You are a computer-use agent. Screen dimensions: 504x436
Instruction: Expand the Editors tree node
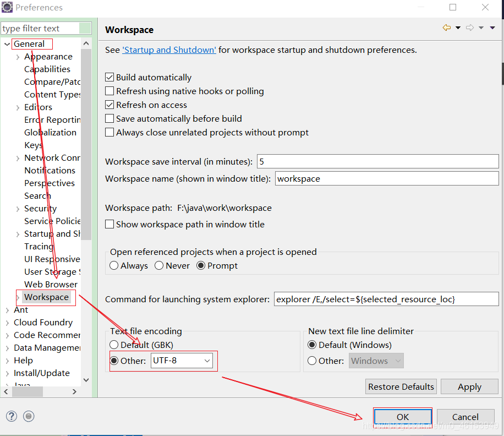coord(18,107)
